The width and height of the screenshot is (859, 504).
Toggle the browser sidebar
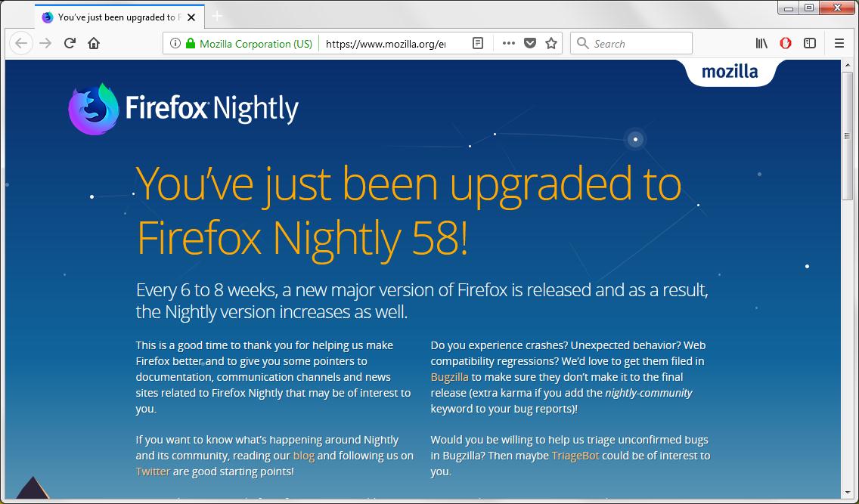(810, 43)
